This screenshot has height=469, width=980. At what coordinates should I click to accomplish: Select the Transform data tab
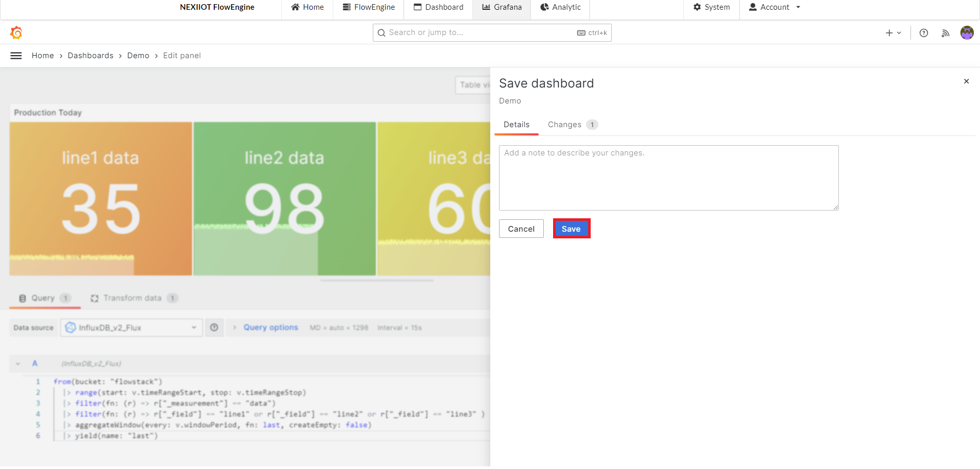[x=134, y=298]
